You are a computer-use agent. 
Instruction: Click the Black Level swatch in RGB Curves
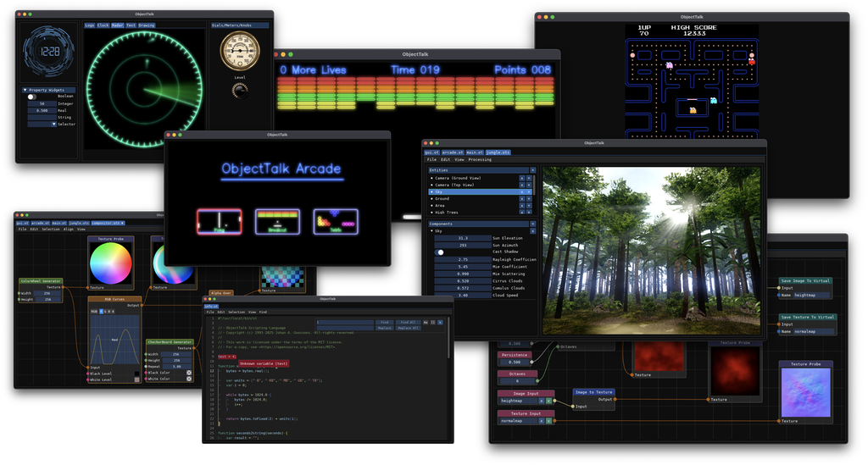click(x=136, y=374)
